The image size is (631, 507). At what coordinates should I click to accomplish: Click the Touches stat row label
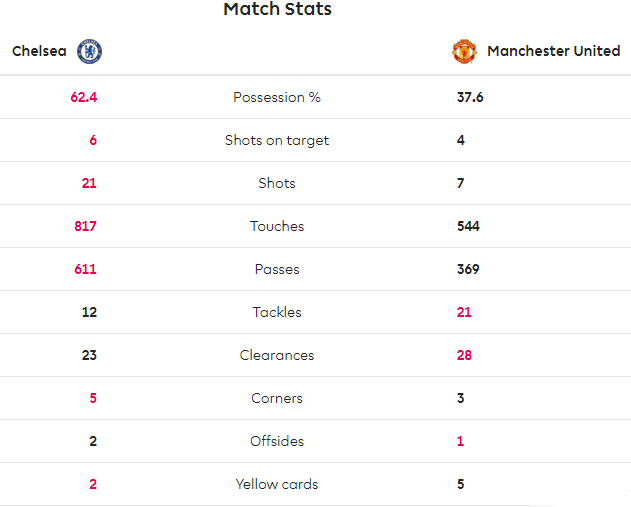click(x=277, y=226)
